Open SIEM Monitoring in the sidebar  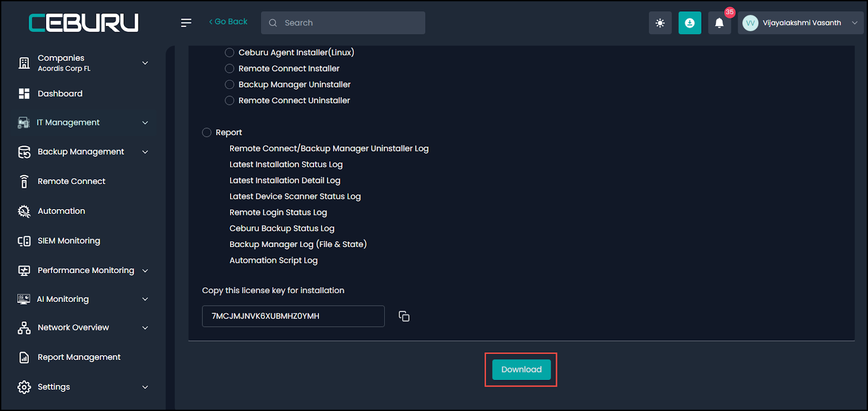(69, 241)
